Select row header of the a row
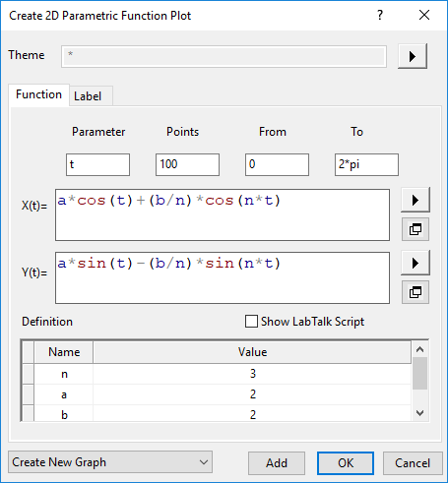Screen dimensions: 448x483 (29, 394)
